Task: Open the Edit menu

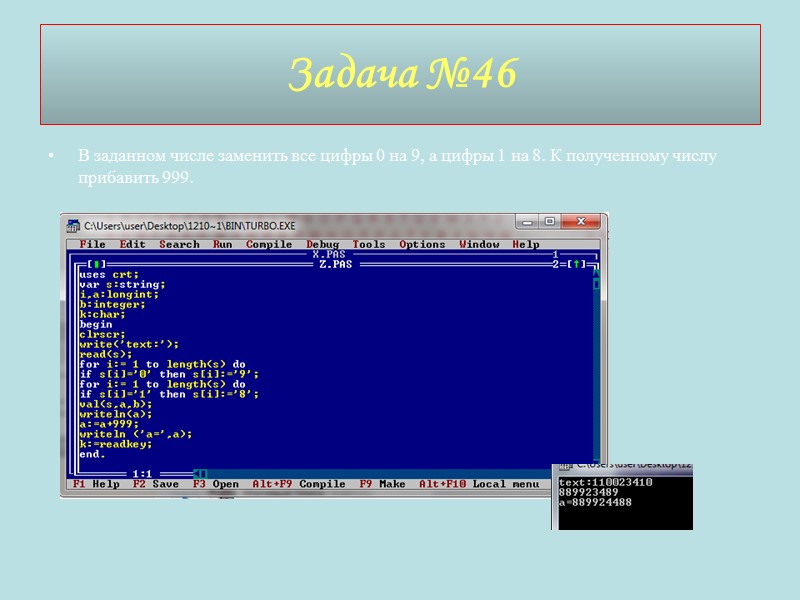Action: 132,244
